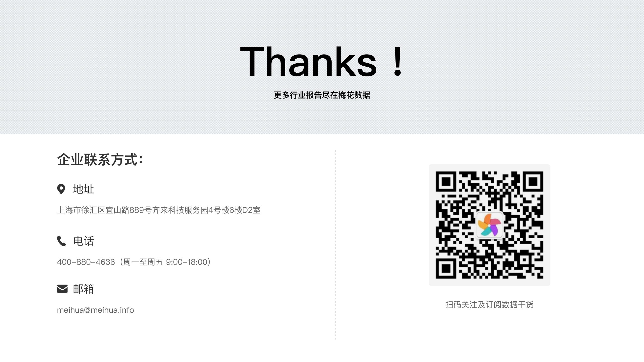Click the exclamation mark after Thanks
644x362 pixels.
pos(397,61)
